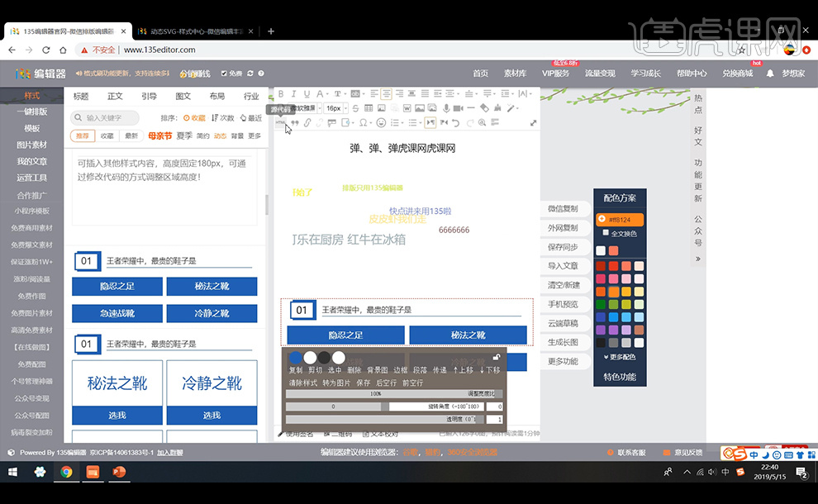Open the emoji smiley picker
This screenshot has height=504, width=818.
pyautogui.click(x=382, y=123)
